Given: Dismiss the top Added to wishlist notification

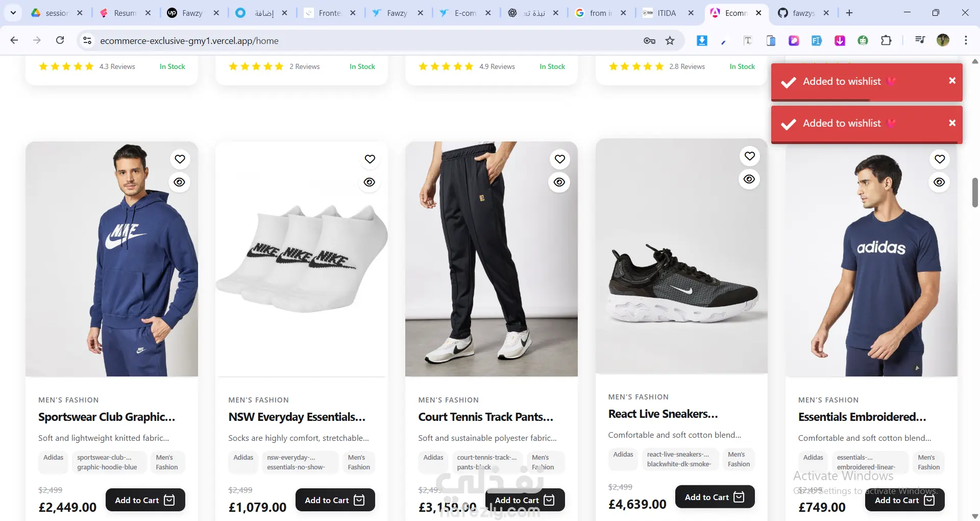Looking at the screenshot, I should tap(952, 81).
